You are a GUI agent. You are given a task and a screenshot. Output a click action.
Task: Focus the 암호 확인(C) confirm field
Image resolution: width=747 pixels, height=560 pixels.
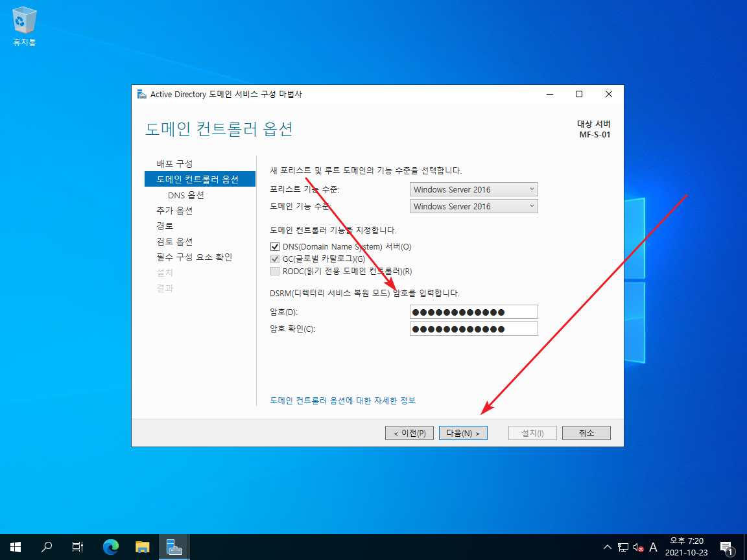coord(473,329)
